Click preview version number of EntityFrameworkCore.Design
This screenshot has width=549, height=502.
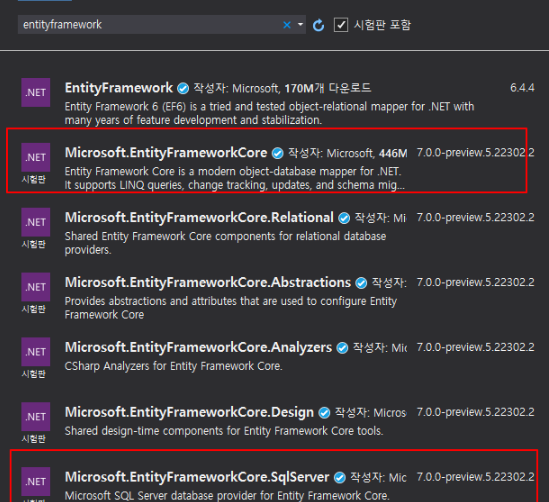[475, 412]
